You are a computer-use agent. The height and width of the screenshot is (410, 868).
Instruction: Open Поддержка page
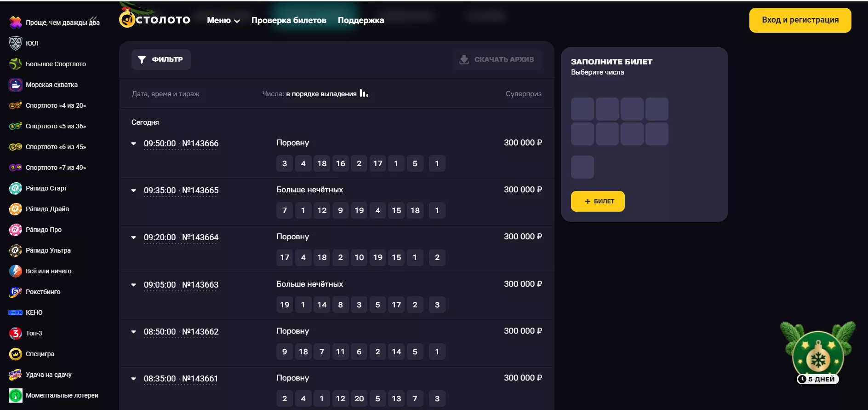[x=360, y=20]
